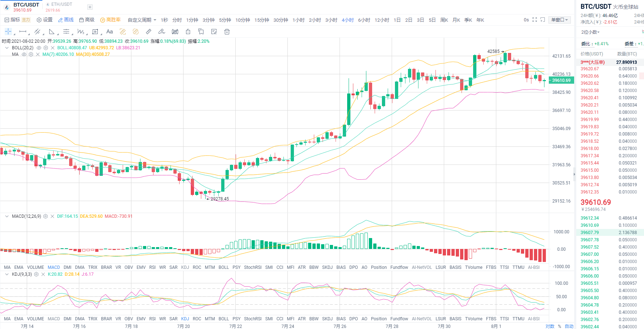Open BOLL indicator settings gear
The width and height of the screenshot is (644, 329).
[46, 48]
